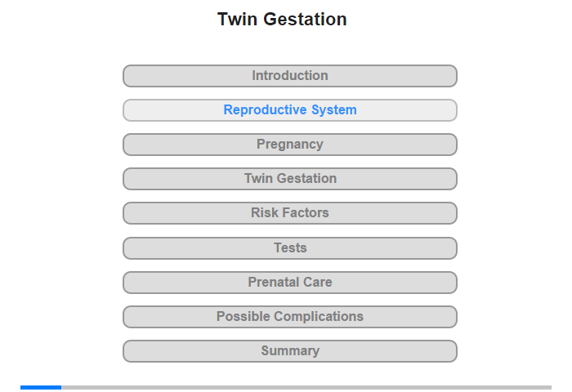Open the Tests section
The width and height of the screenshot is (572, 392).
coord(289,248)
